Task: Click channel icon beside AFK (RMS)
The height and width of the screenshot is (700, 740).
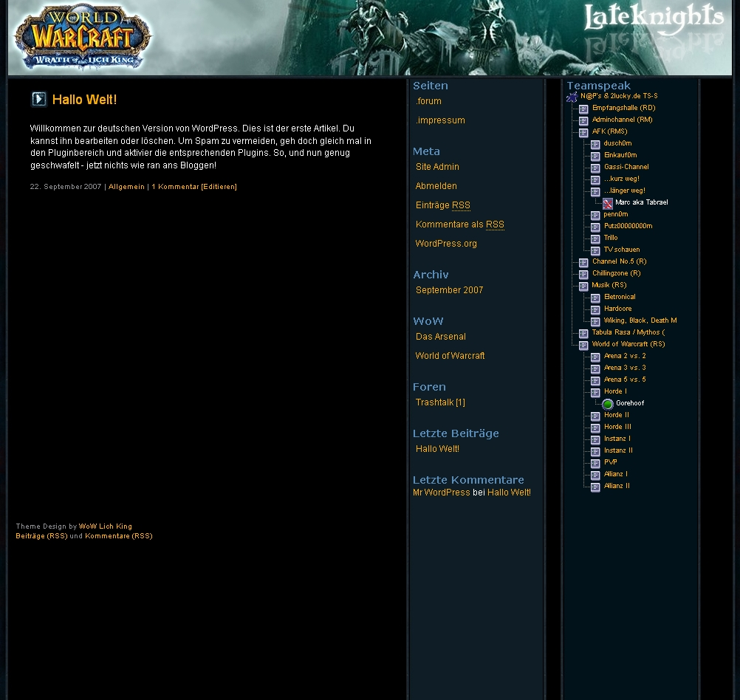Action: tap(583, 133)
